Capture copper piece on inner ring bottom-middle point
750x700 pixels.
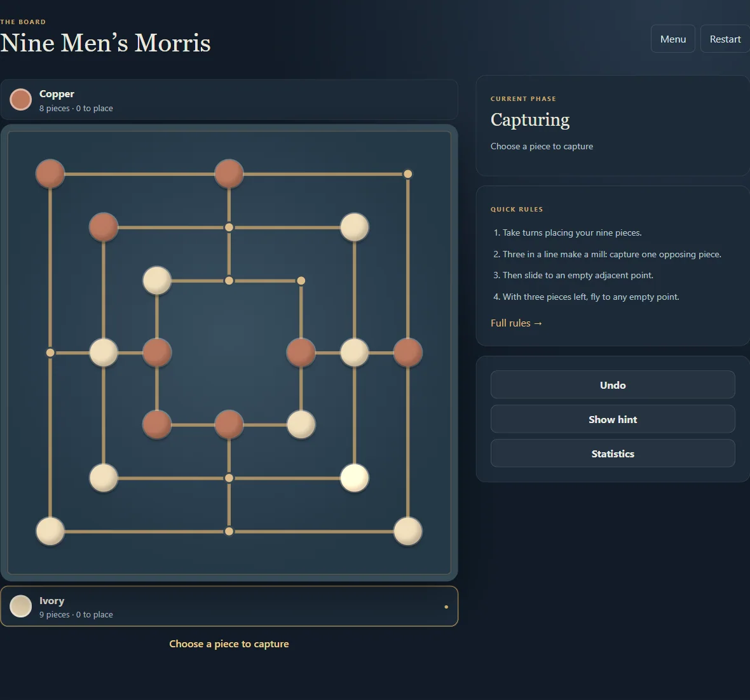pos(229,424)
